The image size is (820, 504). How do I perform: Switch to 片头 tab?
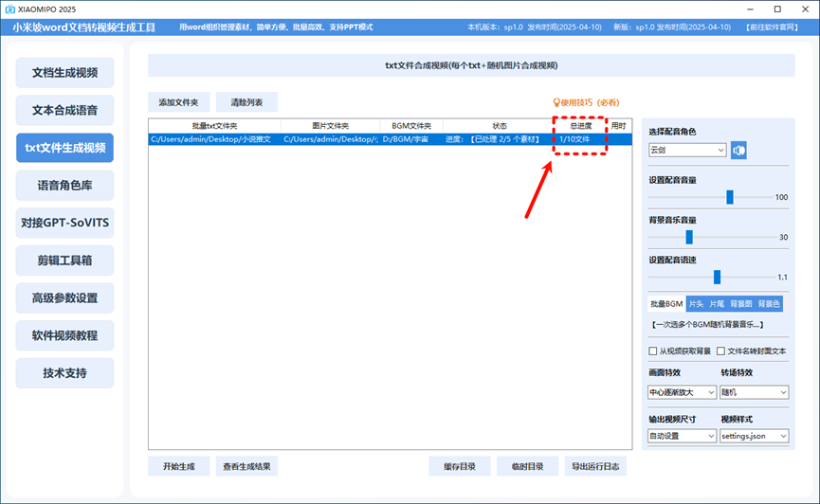click(696, 304)
